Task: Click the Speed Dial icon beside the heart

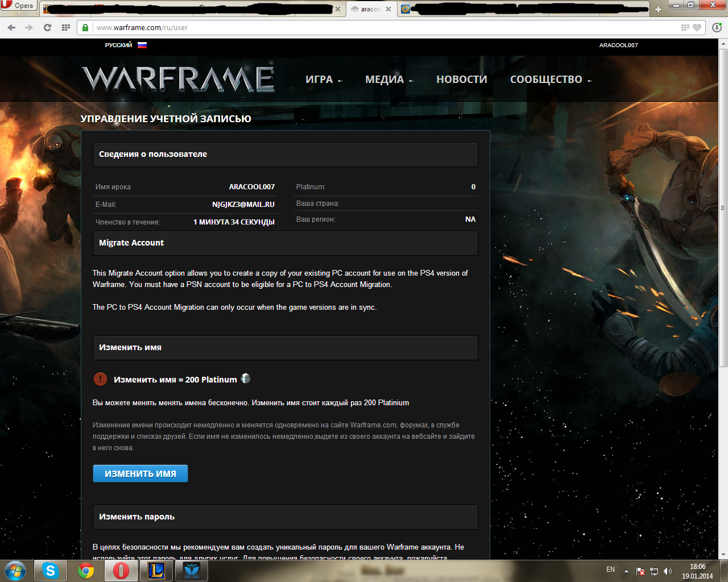Action: pyautogui.click(x=685, y=27)
